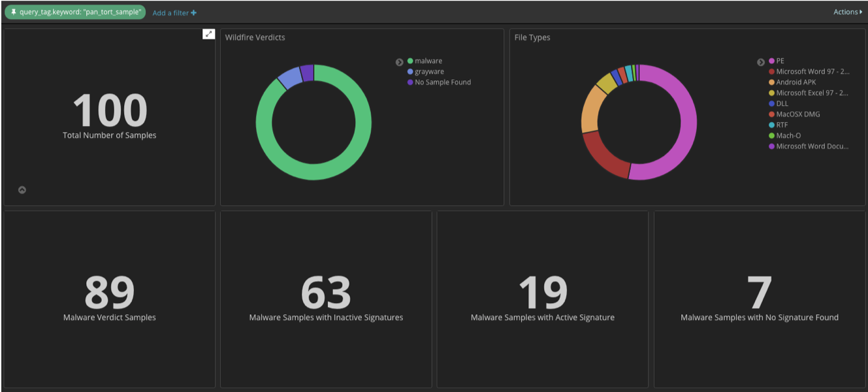Add a filter using the plus link

tap(174, 13)
